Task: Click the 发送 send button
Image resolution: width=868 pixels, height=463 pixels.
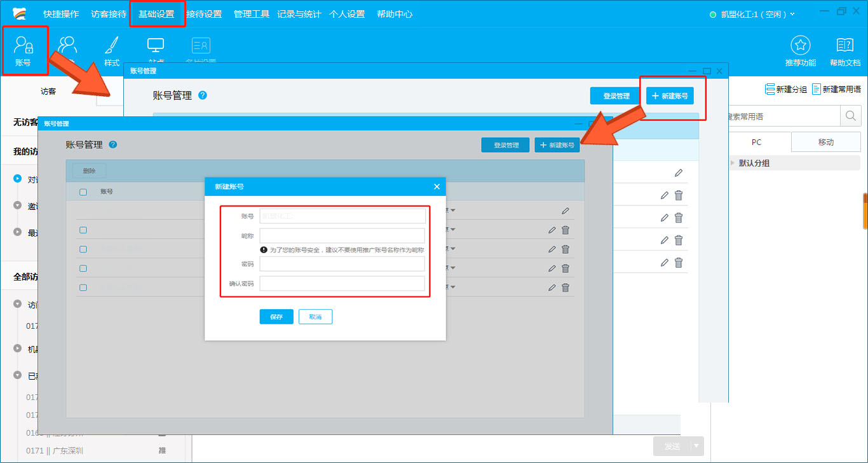Action: (672, 446)
